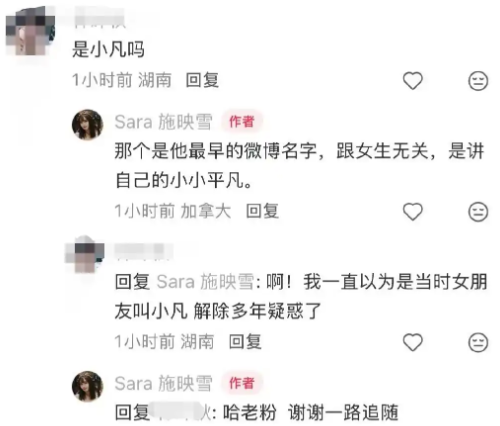Viewport: 500px width, 426px height.
Task: Open mentioned Sara 施映雪 in 回复 text
Action: [x=205, y=282]
